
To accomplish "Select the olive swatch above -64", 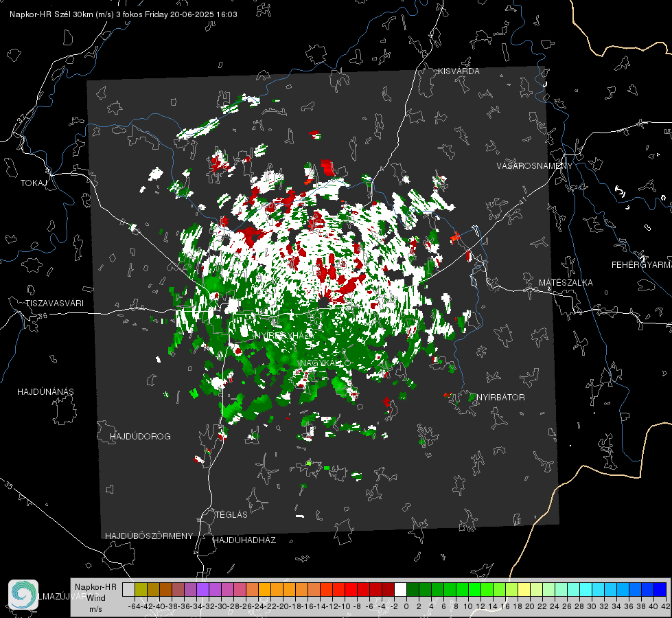I will click(141, 590).
